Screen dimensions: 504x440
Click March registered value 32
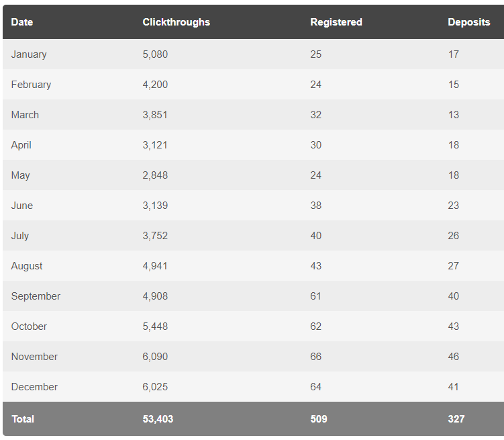coord(315,115)
